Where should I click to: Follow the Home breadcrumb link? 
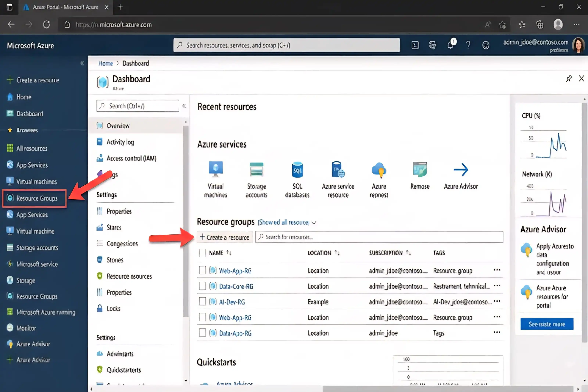pos(105,63)
